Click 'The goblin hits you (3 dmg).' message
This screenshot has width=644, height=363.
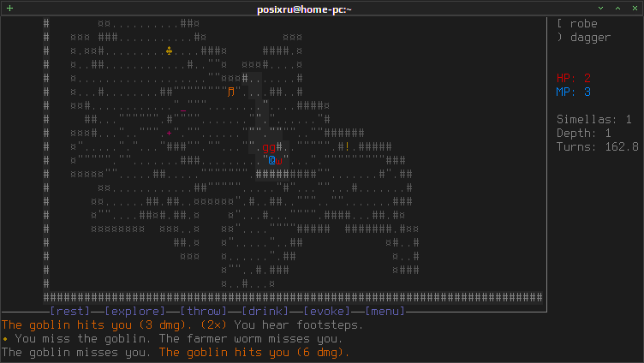[x=97, y=325]
